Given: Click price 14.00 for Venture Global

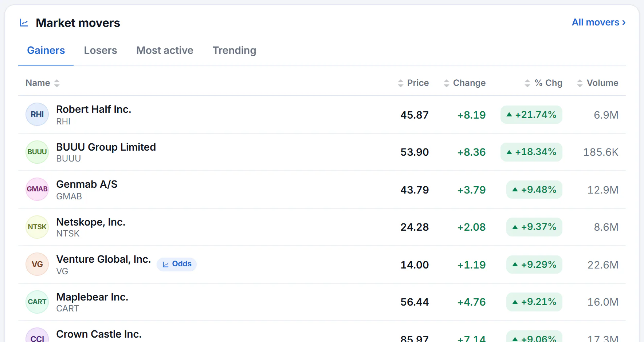Looking at the screenshot, I should 415,265.
